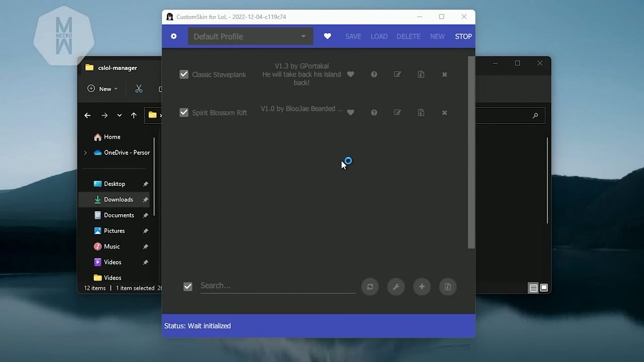Image resolution: width=644 pixels, height=362 pixels.
Task: Click the heart icon in top toolbar
Action: (x=327, y=36)
